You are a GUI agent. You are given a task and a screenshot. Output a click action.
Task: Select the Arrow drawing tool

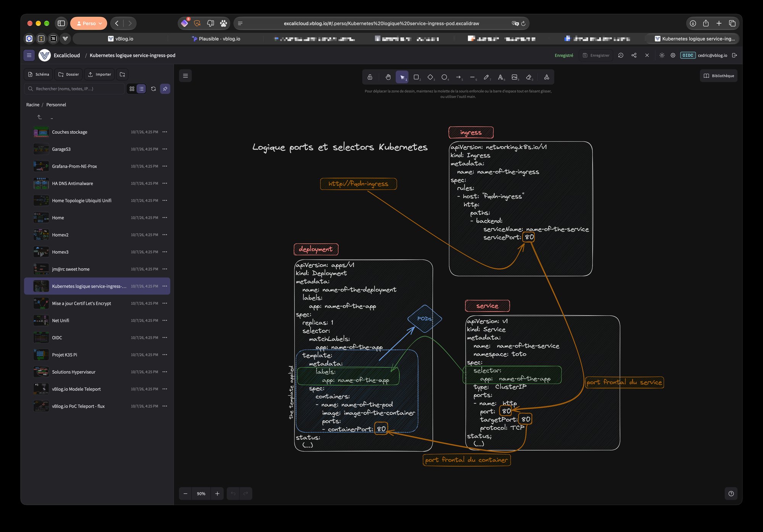459,77
